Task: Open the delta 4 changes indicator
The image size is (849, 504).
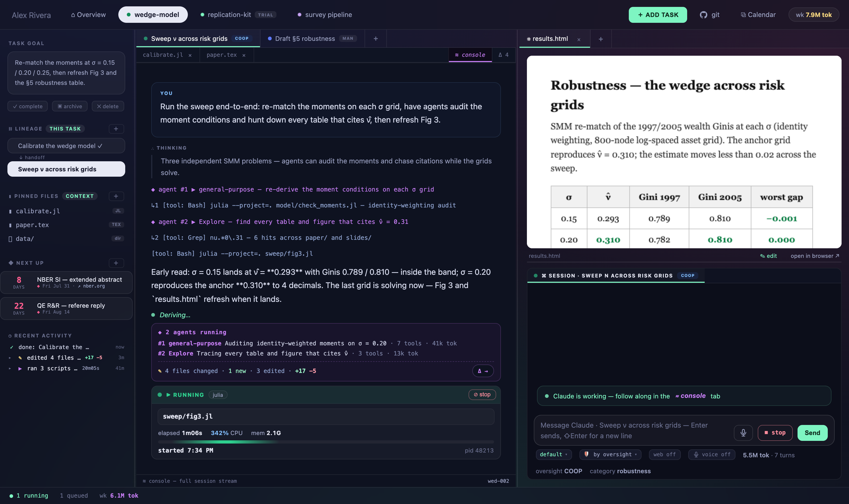Action: point(503,55)
